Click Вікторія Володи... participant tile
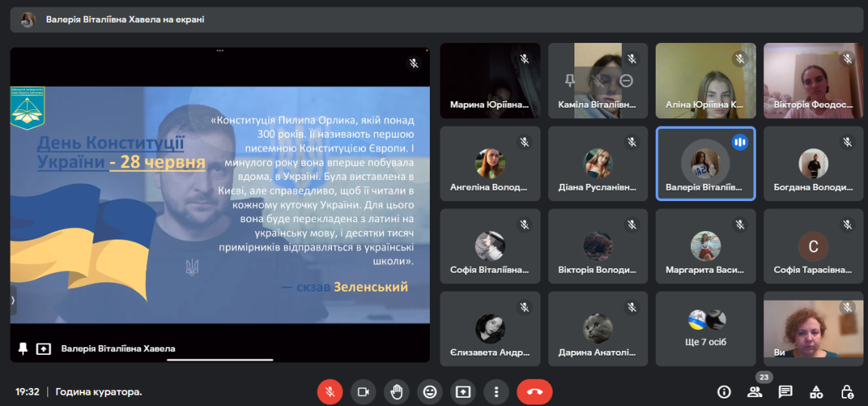The height and width of the screenshot is (406, 868). pos(598,246)
